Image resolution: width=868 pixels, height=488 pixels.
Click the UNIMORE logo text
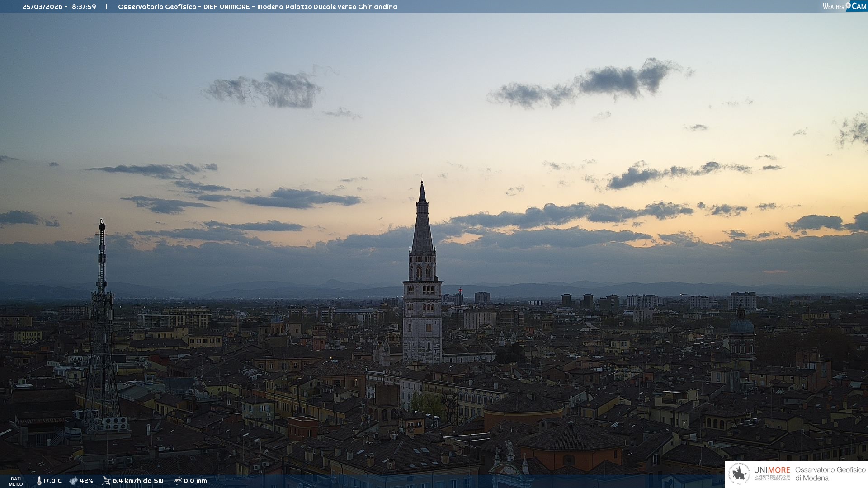pos(772,470)
